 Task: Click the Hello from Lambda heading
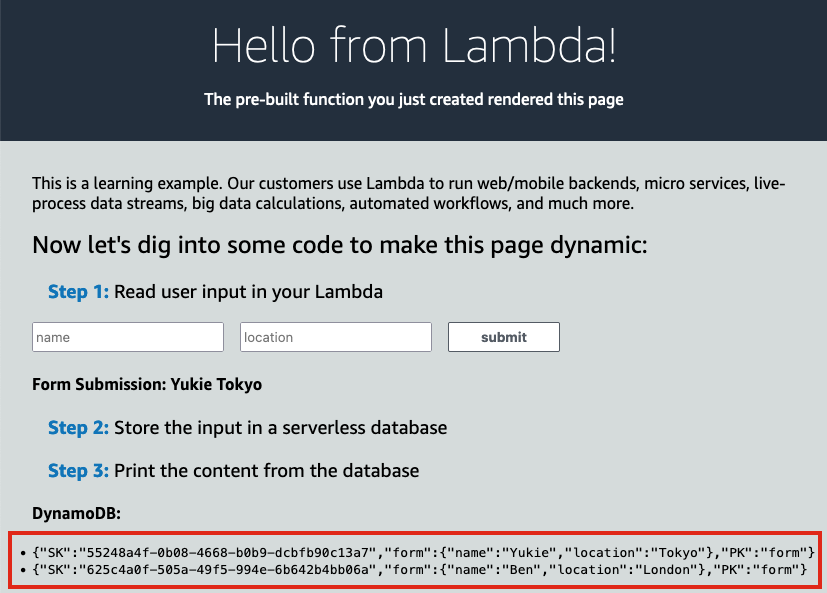point(413,46)
